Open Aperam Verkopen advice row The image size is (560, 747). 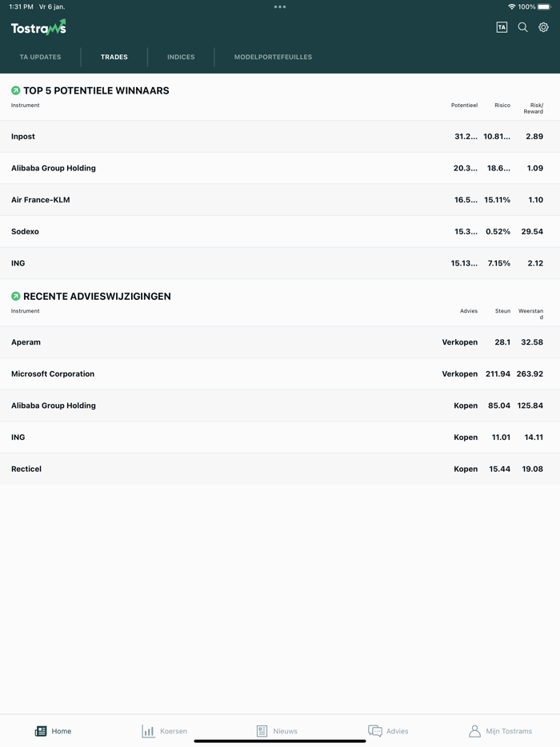click(x=280, y=342)
